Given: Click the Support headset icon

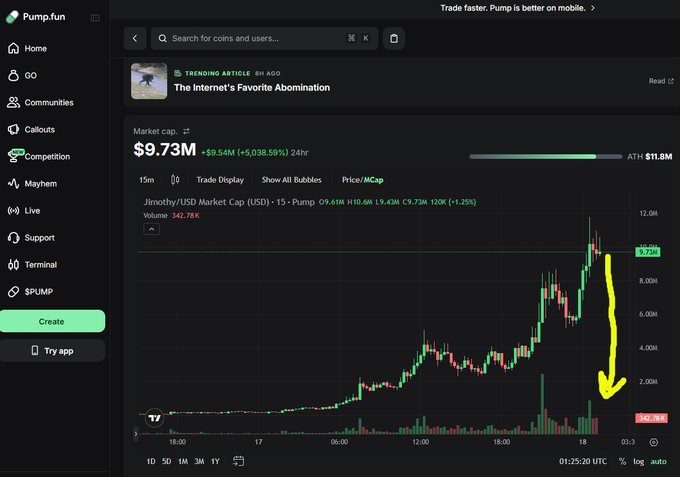Looking at the screenshot, I should tap(13, 238).
